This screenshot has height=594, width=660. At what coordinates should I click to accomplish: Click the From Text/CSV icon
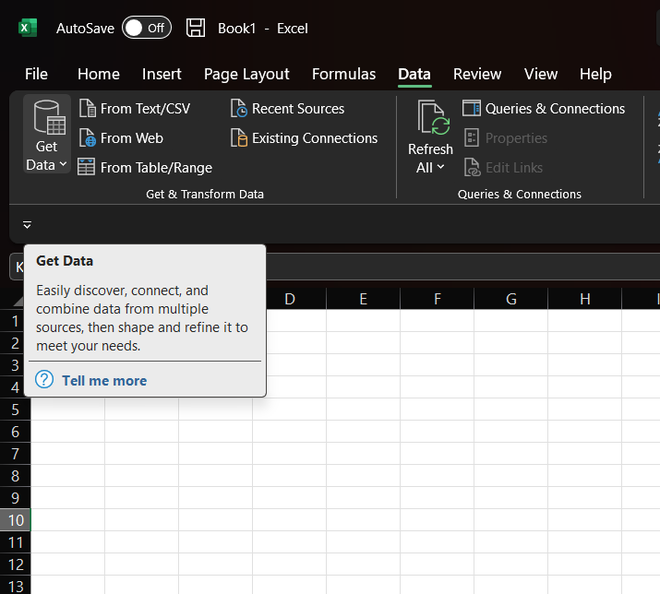pos(87,108)
